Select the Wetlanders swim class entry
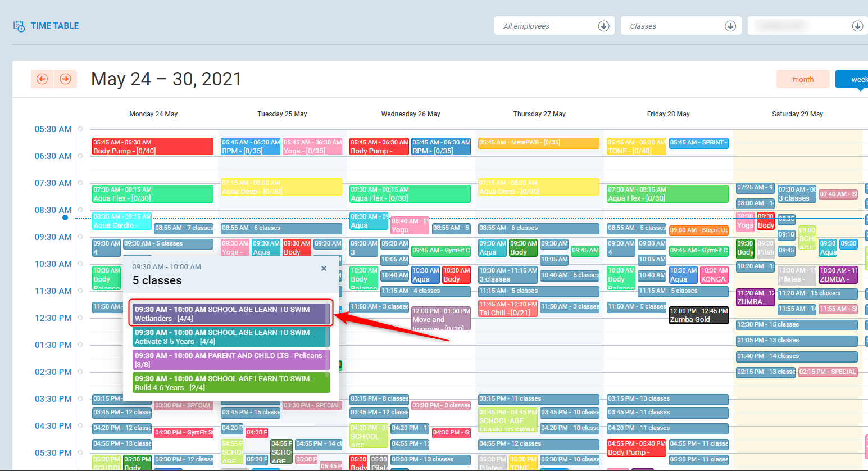868x471 pixels. (230, 314)
